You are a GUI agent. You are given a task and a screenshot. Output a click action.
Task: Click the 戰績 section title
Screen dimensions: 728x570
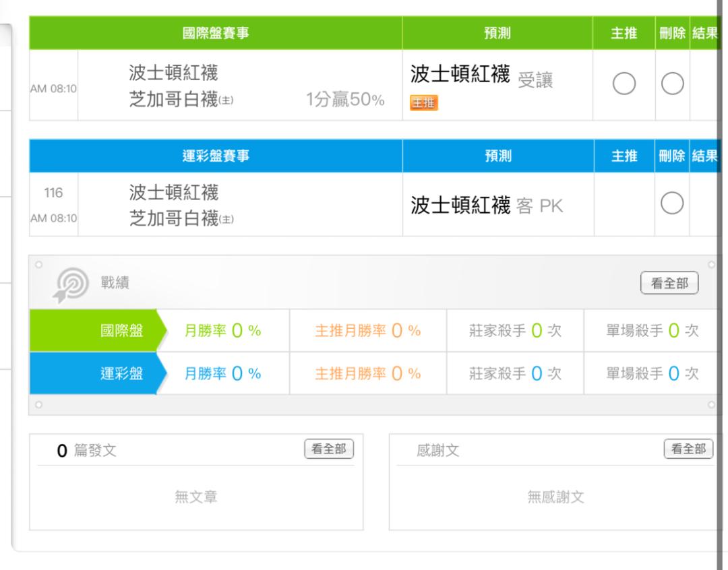coord(115,282)
